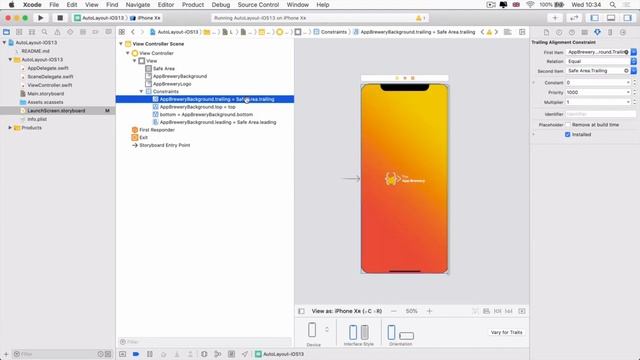640x360 pixels.
Task: Collapse the Constraints group in outline
Action: [x=142, y=91]
